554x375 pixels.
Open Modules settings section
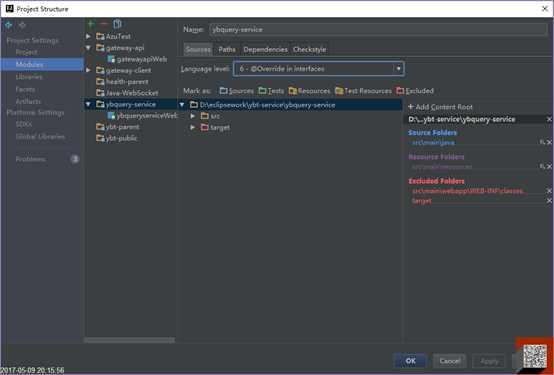coord(42,64)
